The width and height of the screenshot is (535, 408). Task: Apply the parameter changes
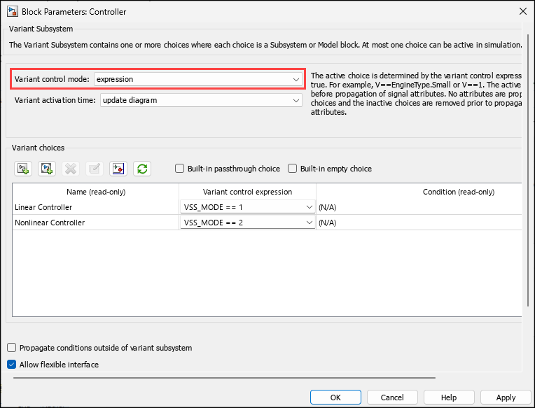click(506, 397)
